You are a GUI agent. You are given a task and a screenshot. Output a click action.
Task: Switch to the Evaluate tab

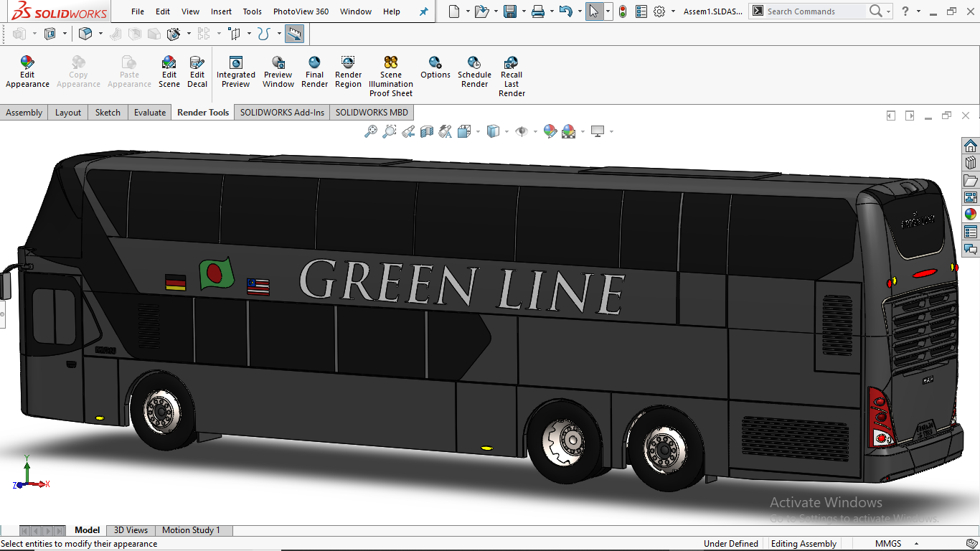[x=150, y=113]
